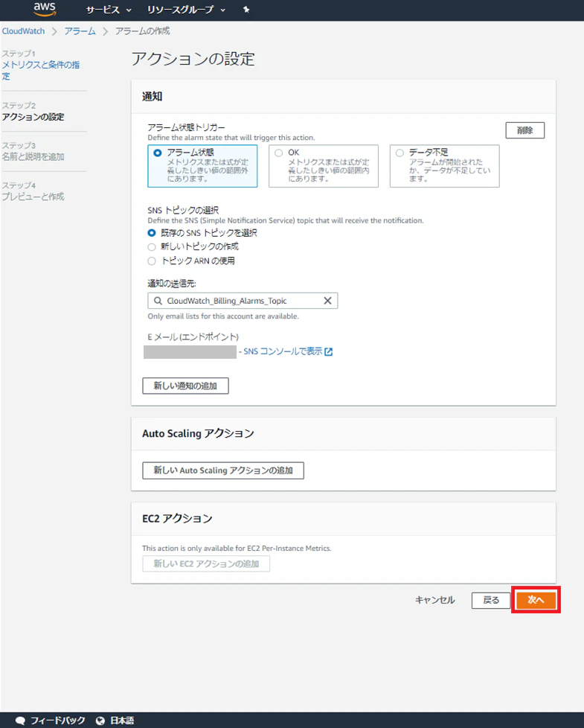
Task: Click the EC2 アクション heading
Action: pos(177,519)
